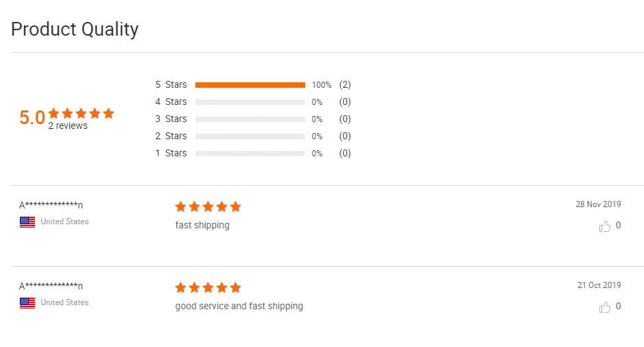Screen dimensions: 644x347
Task: Open the '2 reviews' count link
Action: tap(68, 126)
